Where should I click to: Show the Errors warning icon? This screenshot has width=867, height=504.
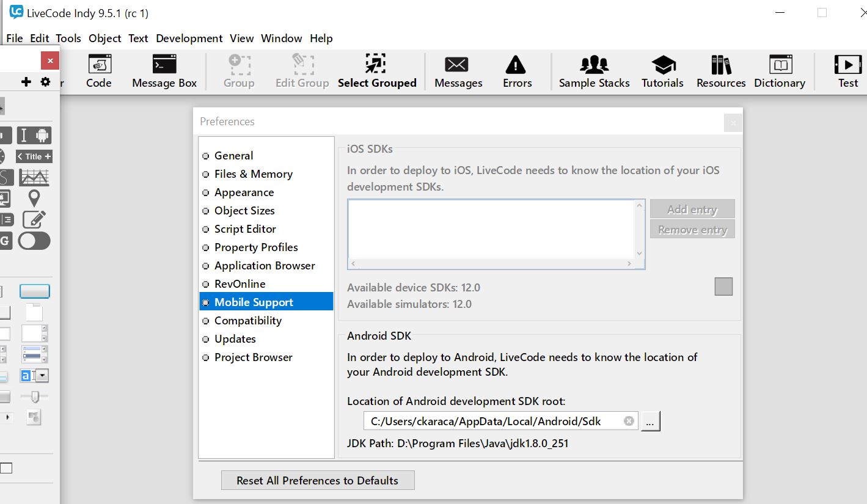[x=517, y=71]
